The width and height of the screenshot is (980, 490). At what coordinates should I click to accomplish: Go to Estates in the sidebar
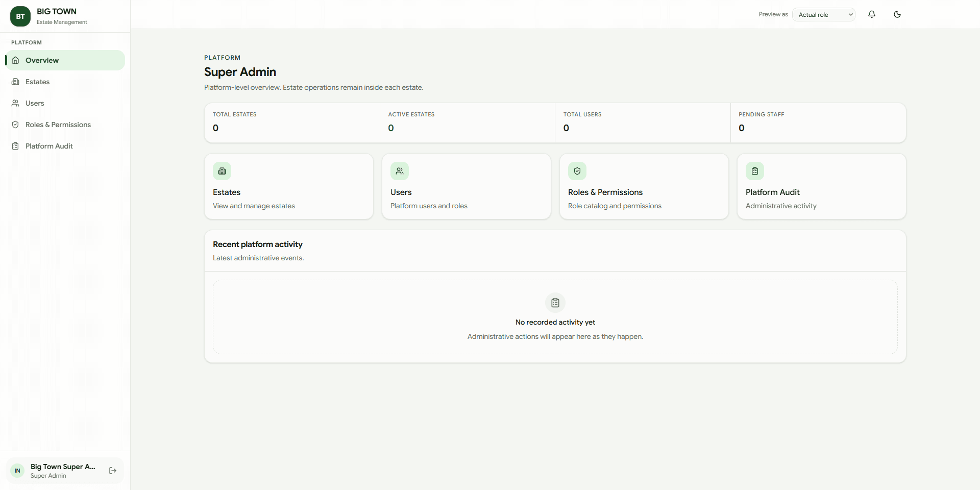65,82
